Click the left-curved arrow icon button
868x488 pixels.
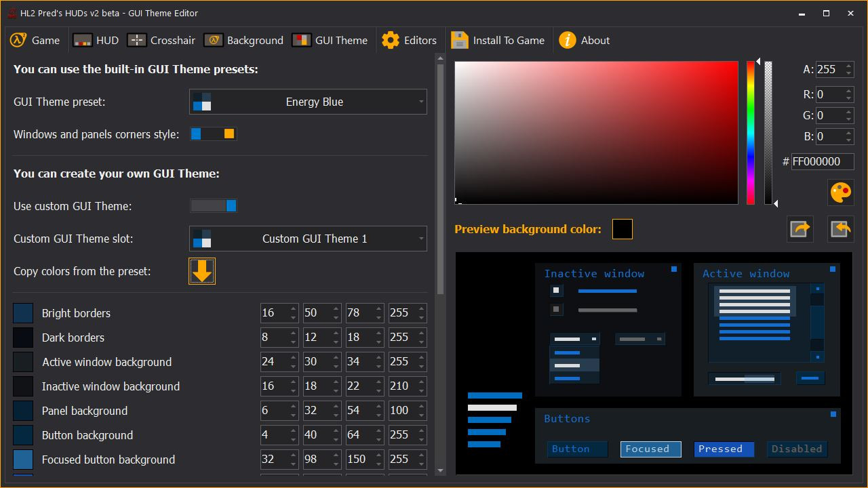point(841,229)
